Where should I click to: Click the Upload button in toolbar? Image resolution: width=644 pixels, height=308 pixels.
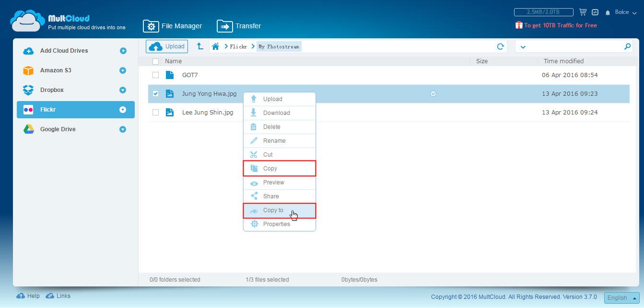tap(167, 46)
